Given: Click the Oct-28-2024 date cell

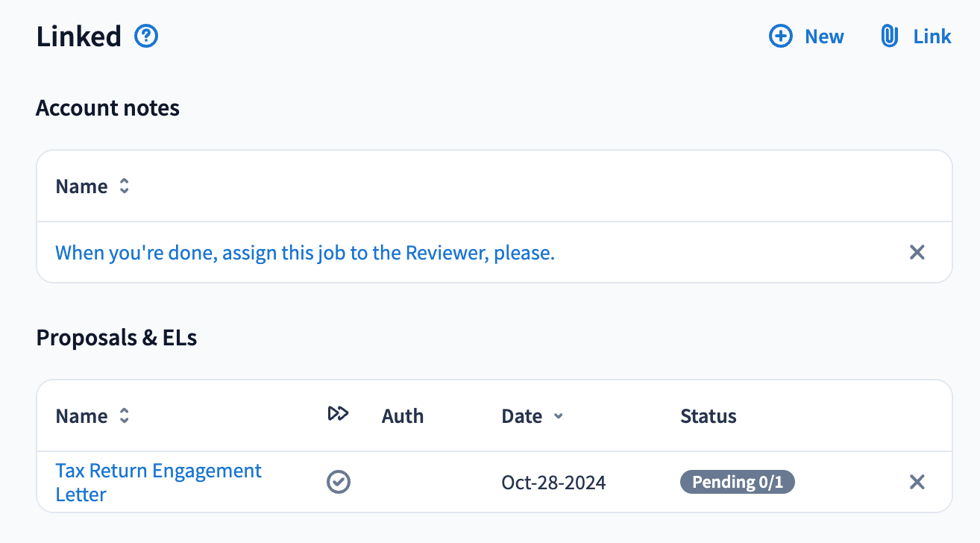Looking at the screenshot, I should pyautogui.click(x=553, y=483).
